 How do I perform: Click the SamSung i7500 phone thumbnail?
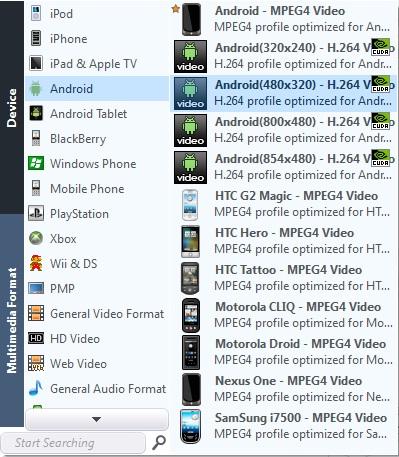pos(190,427)
